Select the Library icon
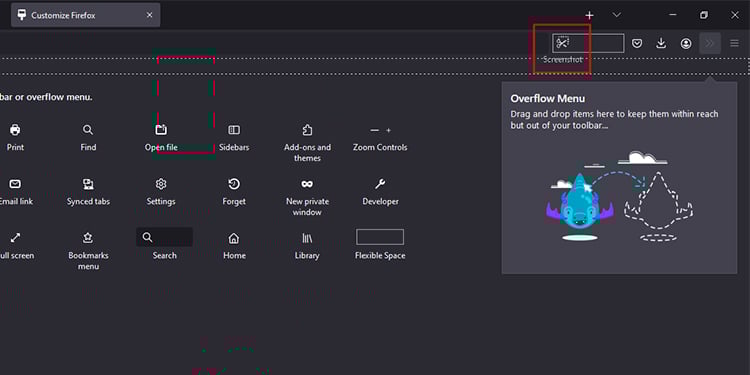This screenshot has width=750, height=375. (x=307, y=238)
